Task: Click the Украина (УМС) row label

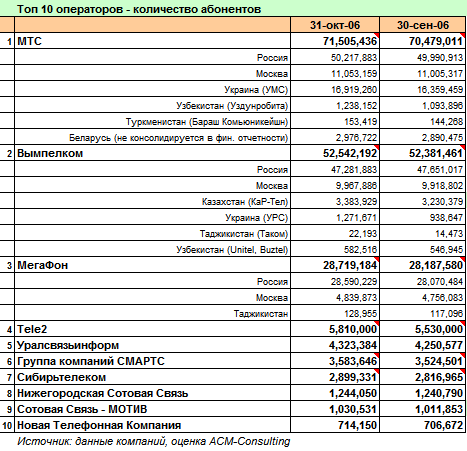Action: [x=256, y=90]
